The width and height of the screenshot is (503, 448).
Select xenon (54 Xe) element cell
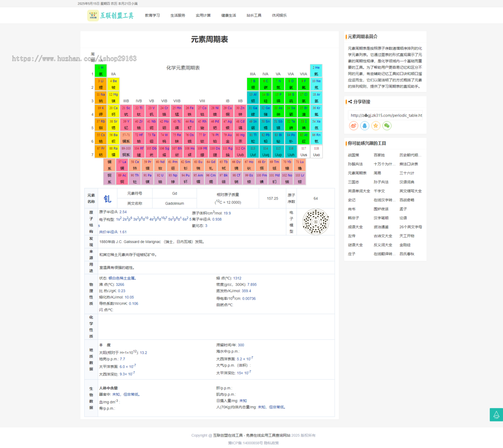[316, 124]
